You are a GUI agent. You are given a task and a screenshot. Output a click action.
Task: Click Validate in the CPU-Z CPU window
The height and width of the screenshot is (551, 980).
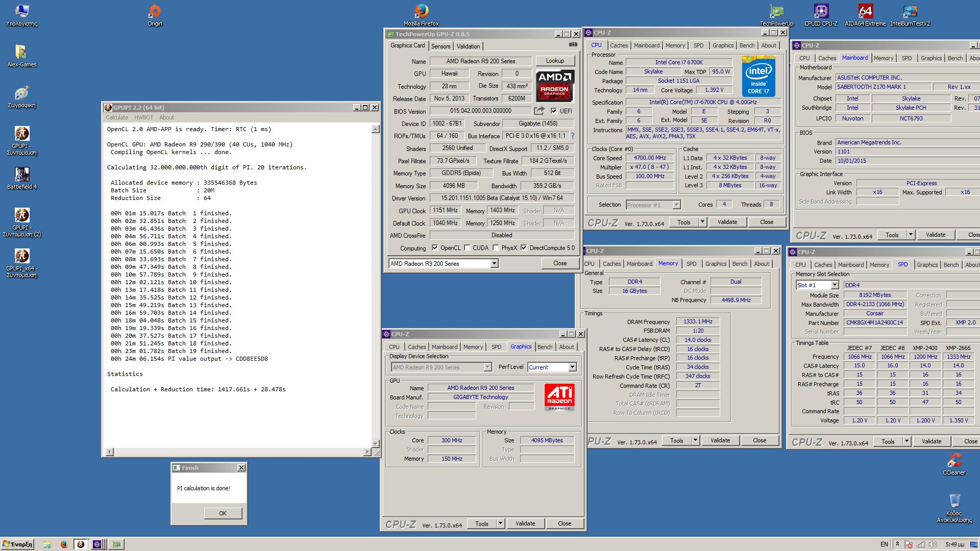click(x=727, y=222)
